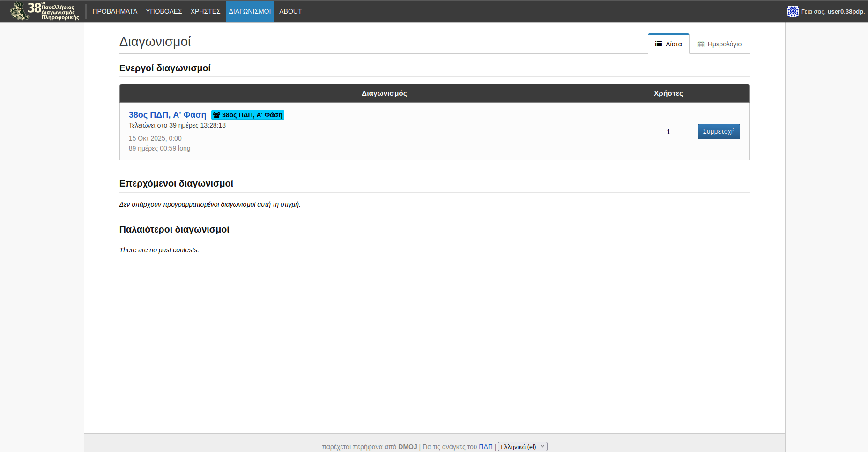868x452 pixels.
Task: Click the user avatar icon
Action: point(793,11)
